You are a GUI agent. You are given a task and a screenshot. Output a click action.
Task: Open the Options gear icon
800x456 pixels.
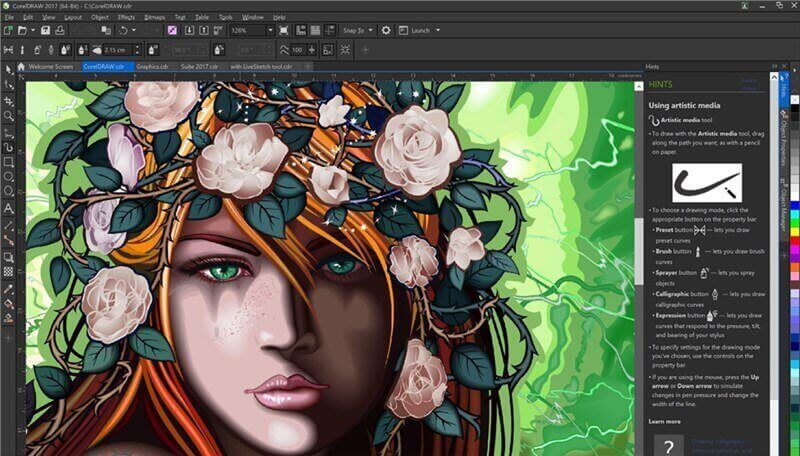(x=386, y=31)
